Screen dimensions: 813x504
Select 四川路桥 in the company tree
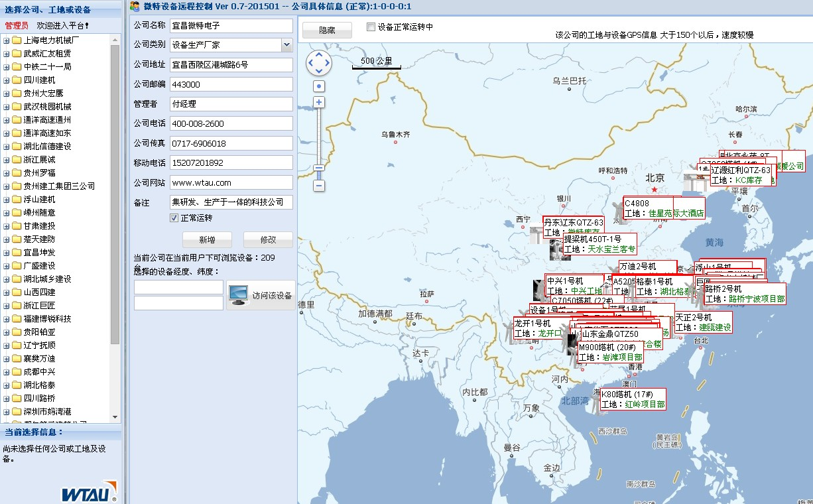point(39,399)
